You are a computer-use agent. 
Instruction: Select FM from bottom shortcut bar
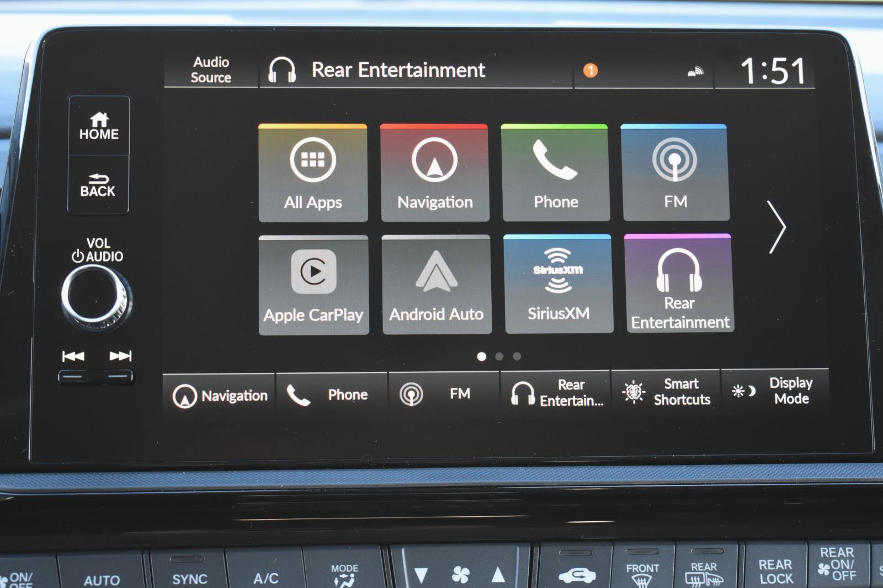click(444, 393)
